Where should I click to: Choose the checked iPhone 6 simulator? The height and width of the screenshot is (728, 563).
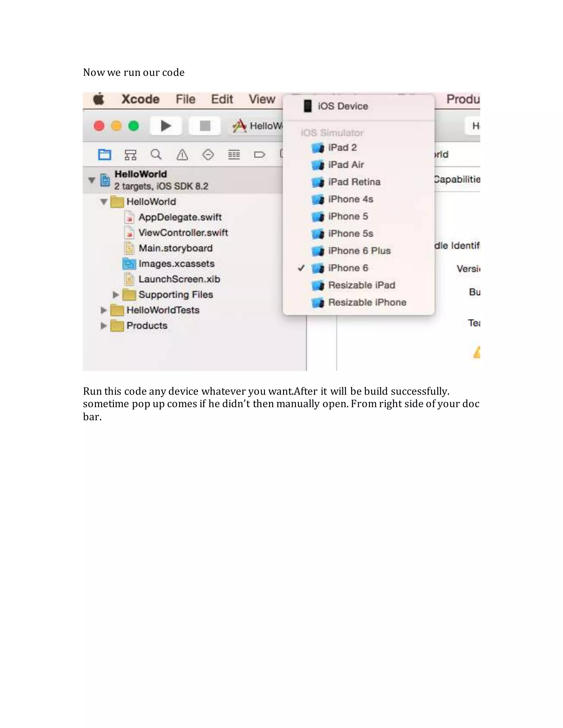358,268
